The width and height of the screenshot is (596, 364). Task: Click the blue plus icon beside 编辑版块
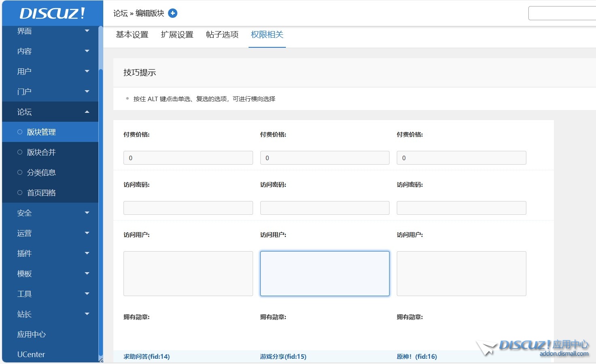pyautogui.click(x=172, y=13)
